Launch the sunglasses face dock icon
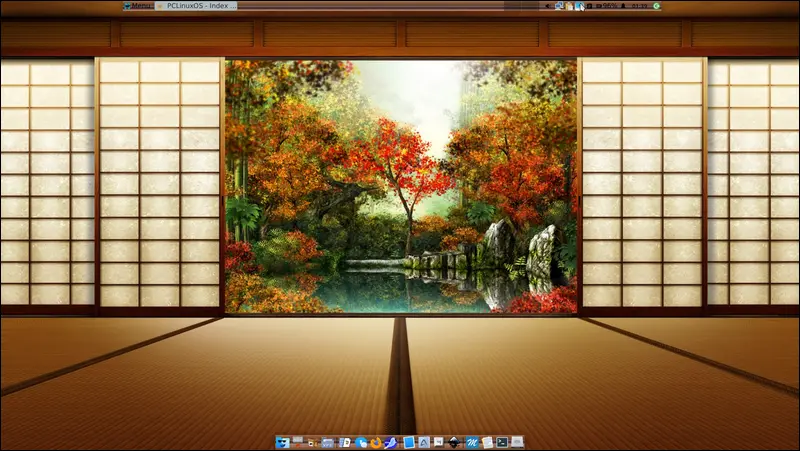This screenshot has height=451, width=800. pos(283,443)
